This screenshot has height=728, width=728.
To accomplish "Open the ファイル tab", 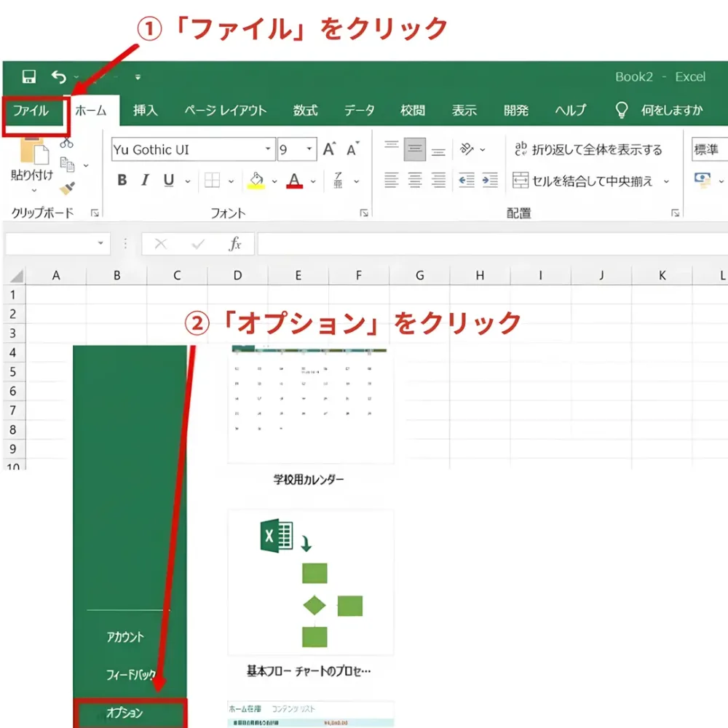I will tap(31, 111).
